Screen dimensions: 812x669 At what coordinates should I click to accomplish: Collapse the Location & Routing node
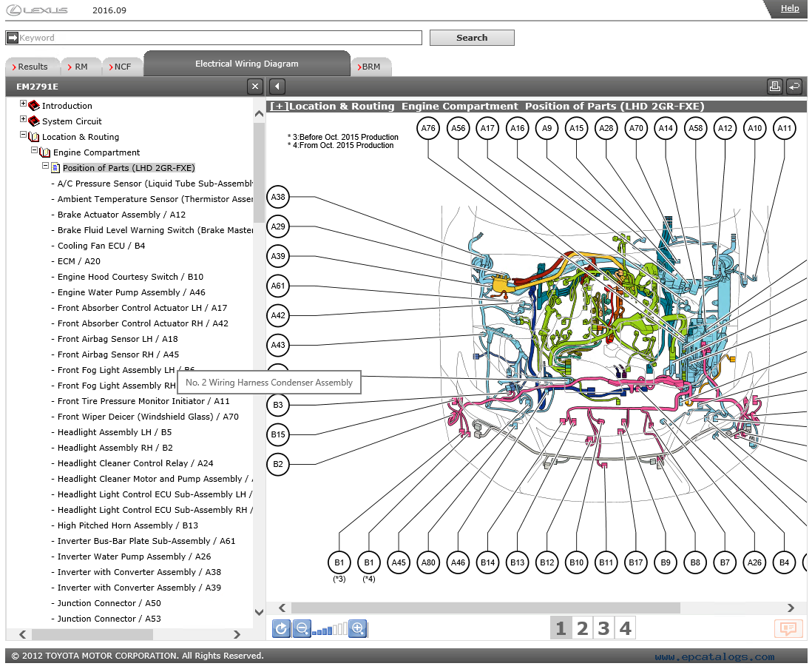(23, 135)
